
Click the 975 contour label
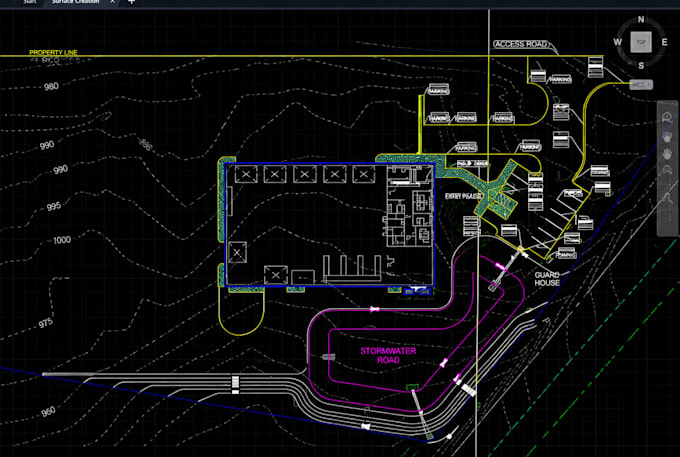point(46,323)
